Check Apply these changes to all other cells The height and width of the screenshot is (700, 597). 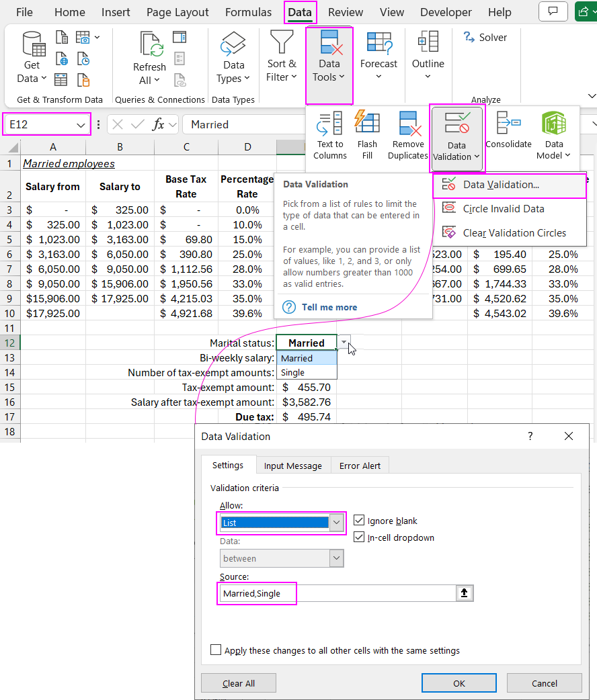click(216, 649)
